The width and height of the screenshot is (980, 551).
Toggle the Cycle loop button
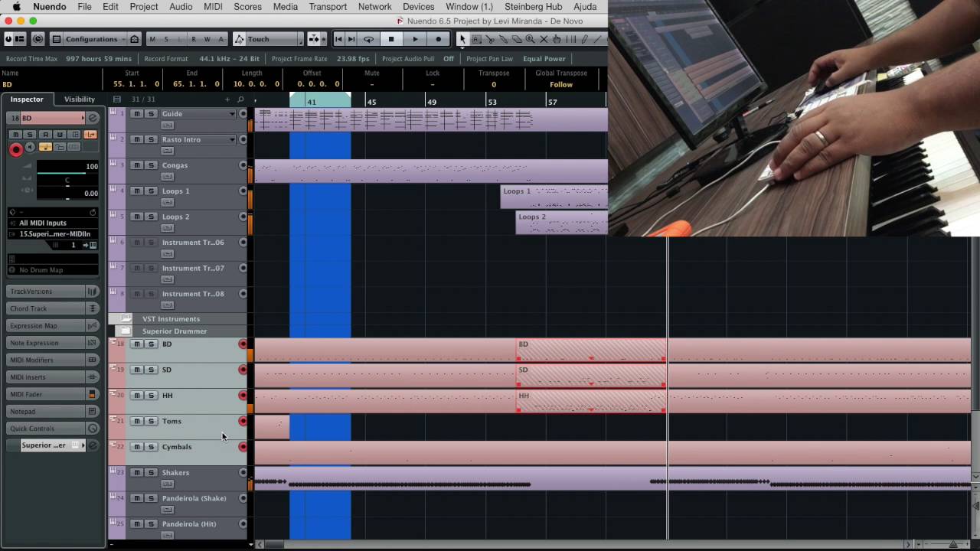click(x=368, y=39)
